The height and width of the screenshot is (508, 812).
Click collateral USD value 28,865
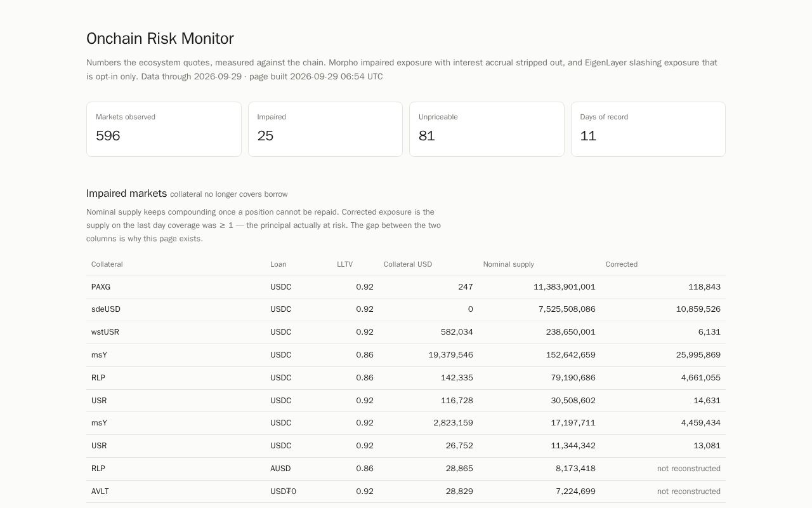(x=459, y=469)
